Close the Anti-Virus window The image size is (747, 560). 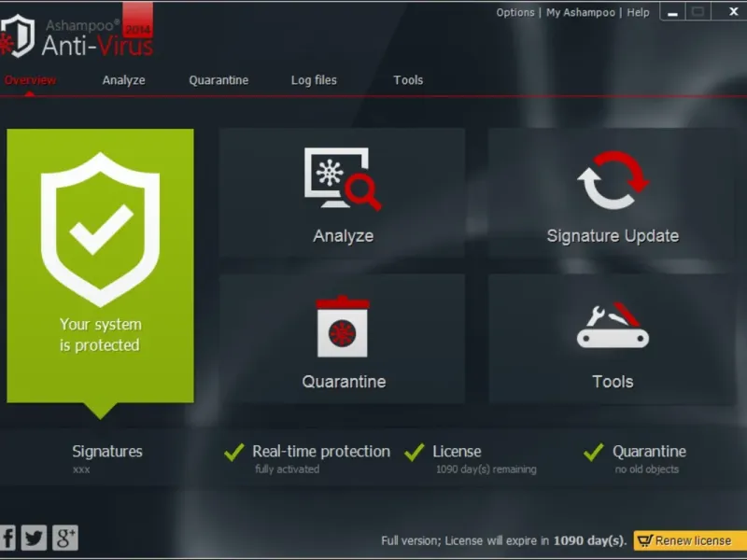point(733,11)
